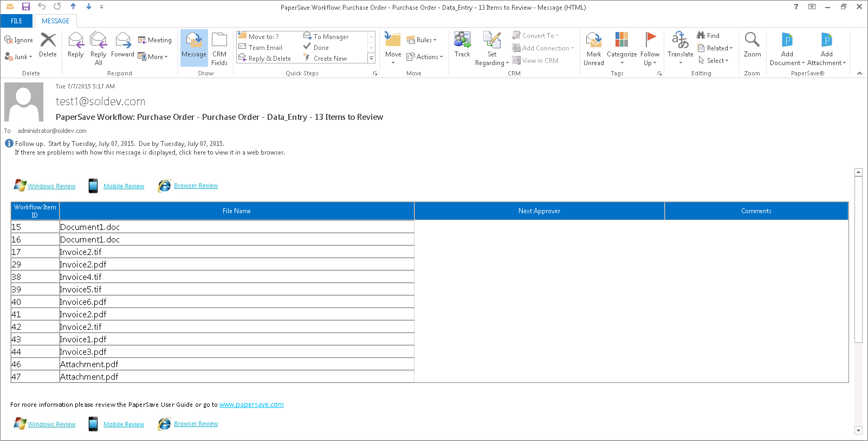Collapse the ribbon
The height and width of the screenshot is (441, 868).
click(x=859, y=73)
